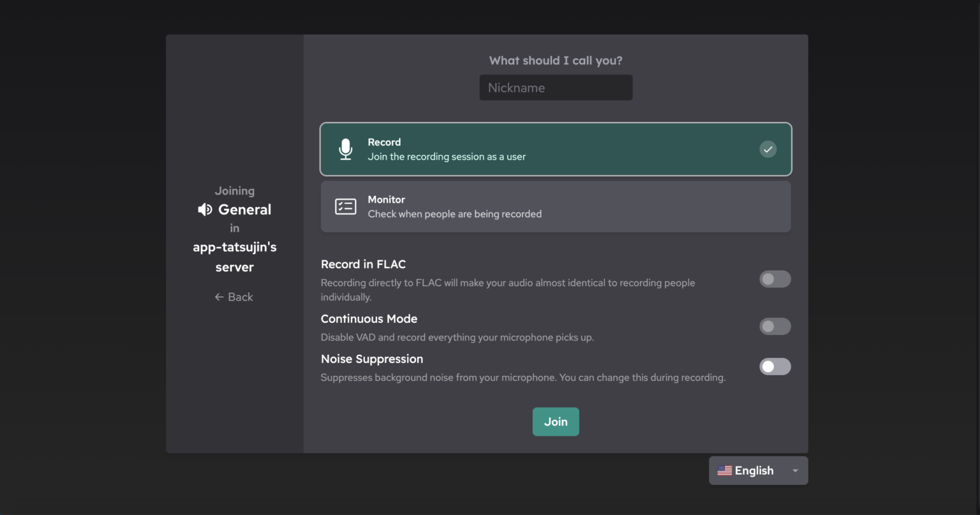Click the checkmark icon on Record card

click(x=768, y=149)
